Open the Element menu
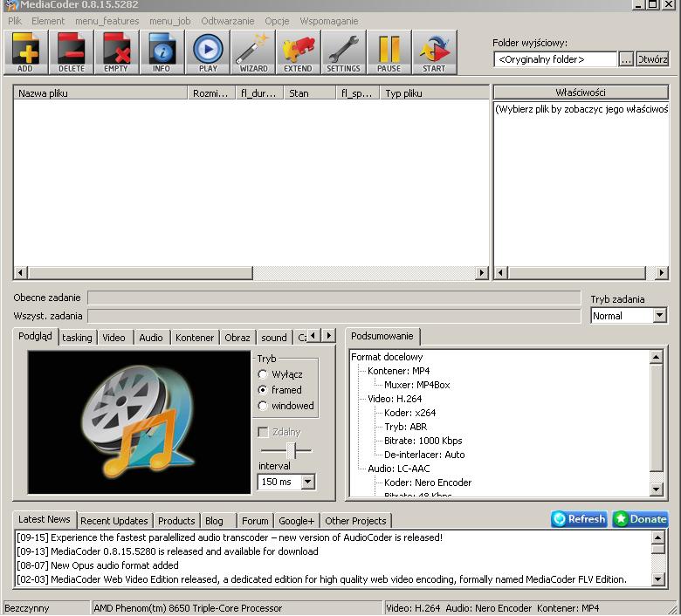 [x=48, y=21]
